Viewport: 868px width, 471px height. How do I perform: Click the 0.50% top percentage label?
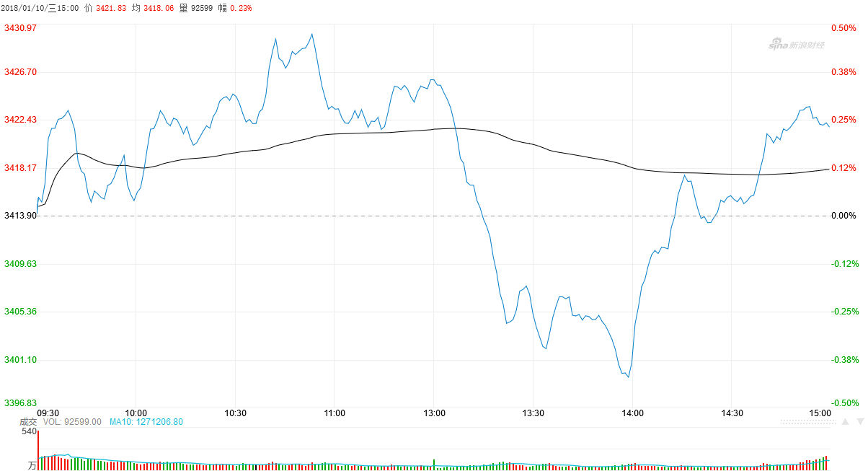843,27
